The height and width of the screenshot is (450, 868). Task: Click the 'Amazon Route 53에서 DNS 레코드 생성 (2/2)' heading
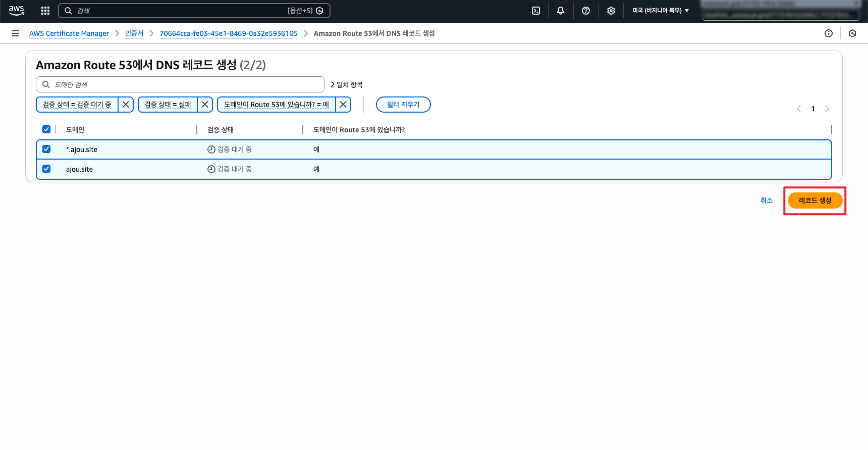pos(151,65)
